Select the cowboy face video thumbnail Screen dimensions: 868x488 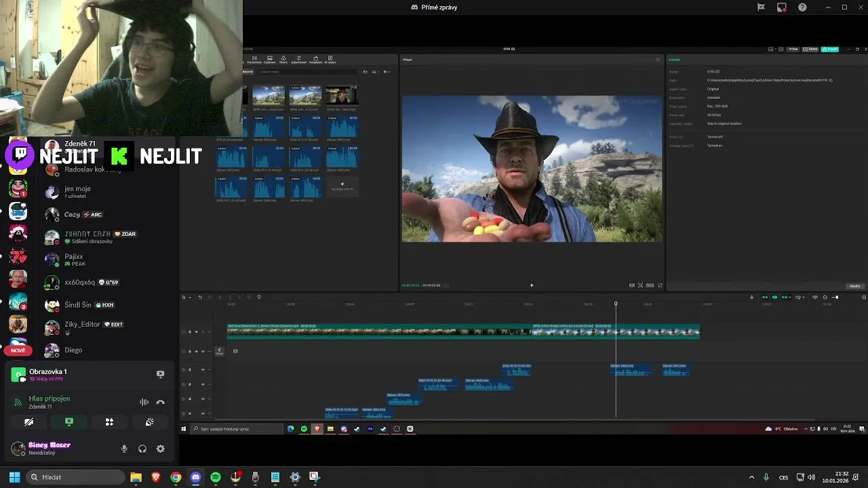[342, 96]
